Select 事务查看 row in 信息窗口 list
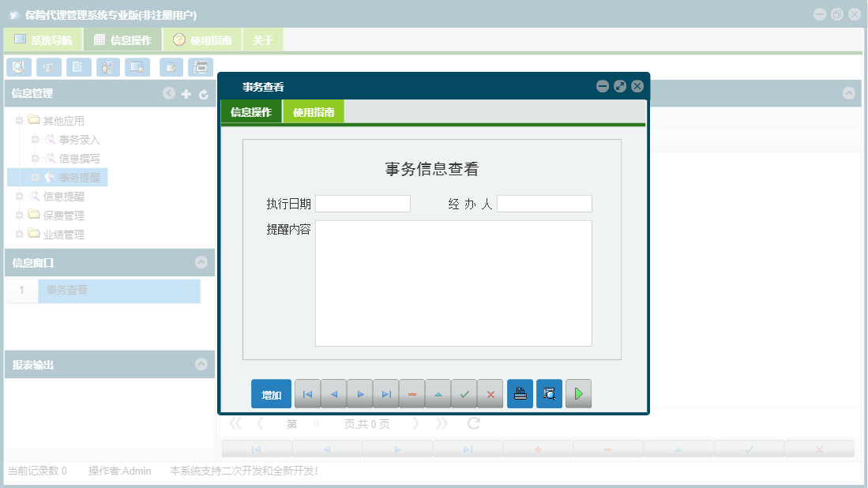 click(x=119, y=291)
